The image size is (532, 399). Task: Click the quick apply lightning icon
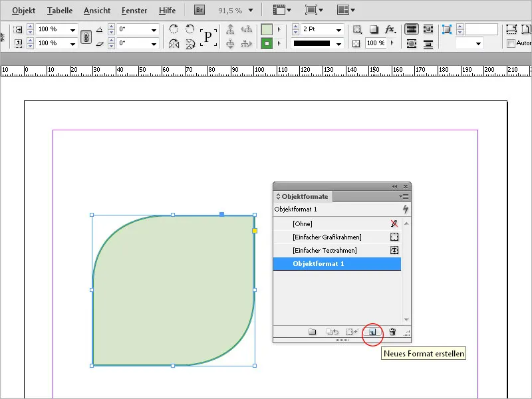pyautogui.click(x=406, y=209)
